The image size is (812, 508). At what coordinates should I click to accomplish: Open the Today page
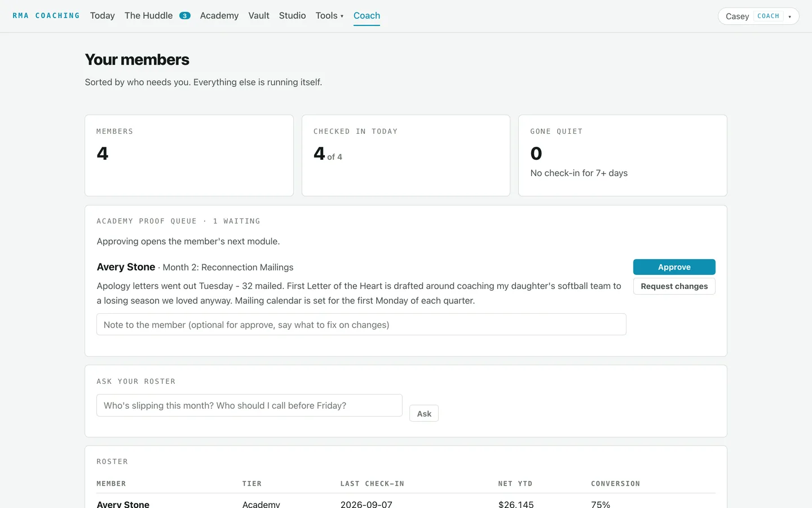[x=102, y=16]
